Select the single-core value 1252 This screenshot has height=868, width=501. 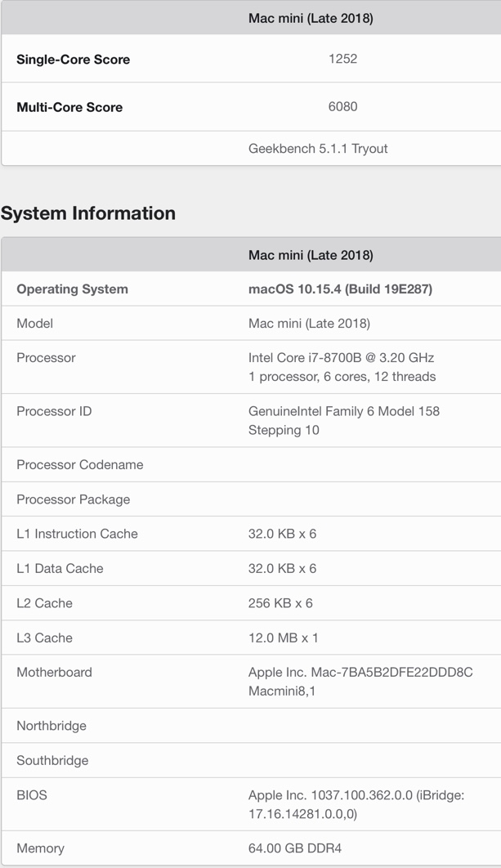point(342,59)
